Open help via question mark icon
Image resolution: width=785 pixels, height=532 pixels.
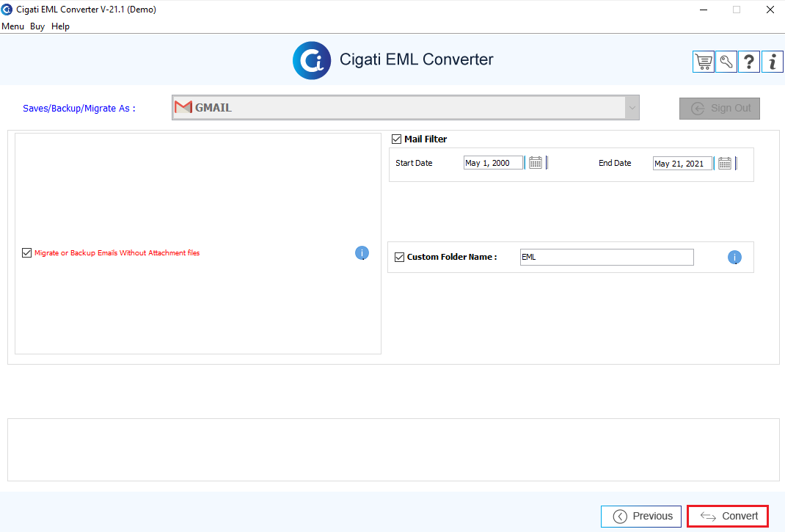coord(749,62)
